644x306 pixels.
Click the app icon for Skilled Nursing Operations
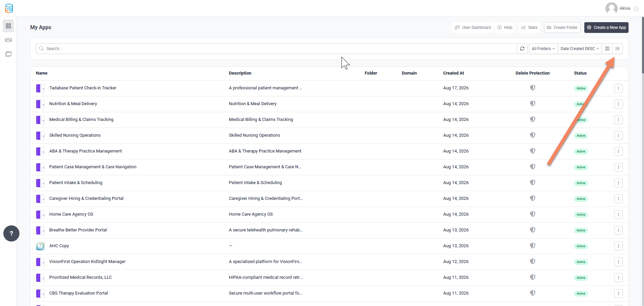point(40,136)
